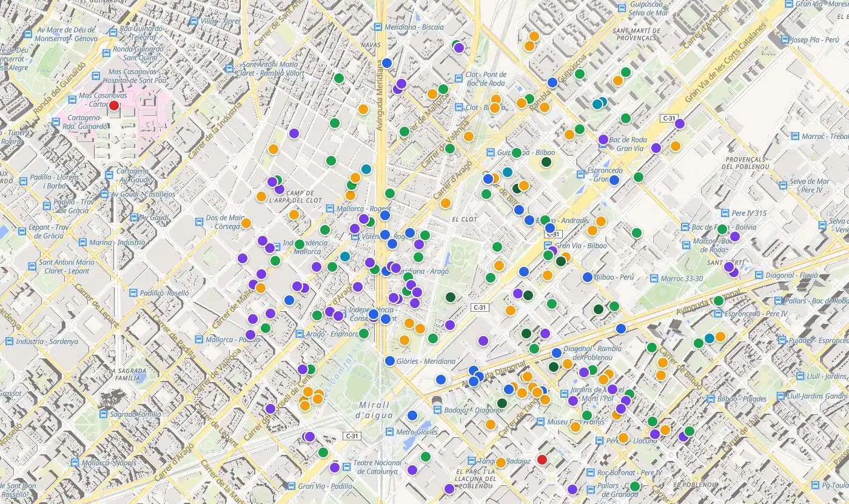849x504 pixels.
Task: Click the Gran Via - Padilla stop icon
Action: click(290, 486)
